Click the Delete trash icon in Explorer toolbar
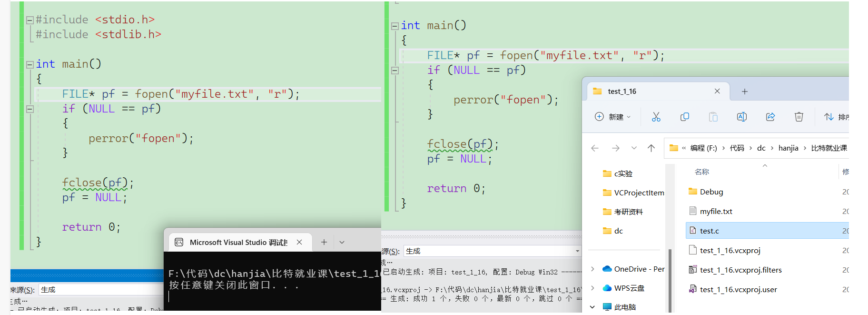This screenshot has height=315, width=868. [x=799, y=117]
